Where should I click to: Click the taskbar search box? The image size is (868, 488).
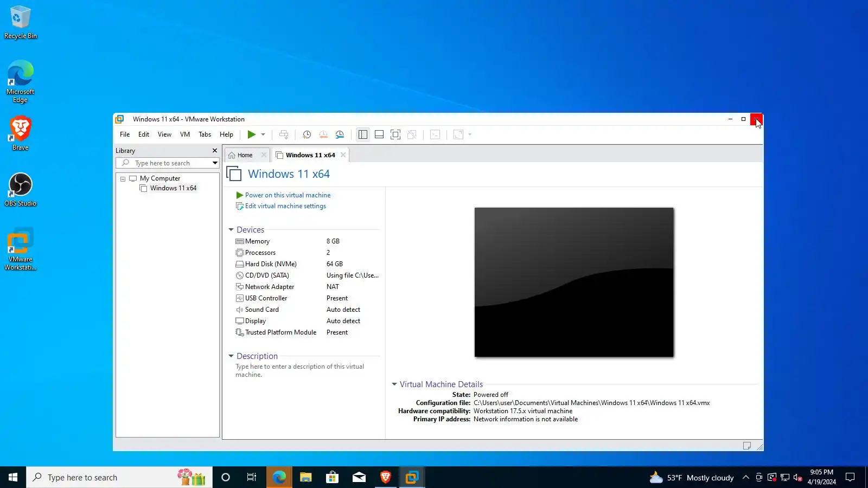[x=119, y=477]
